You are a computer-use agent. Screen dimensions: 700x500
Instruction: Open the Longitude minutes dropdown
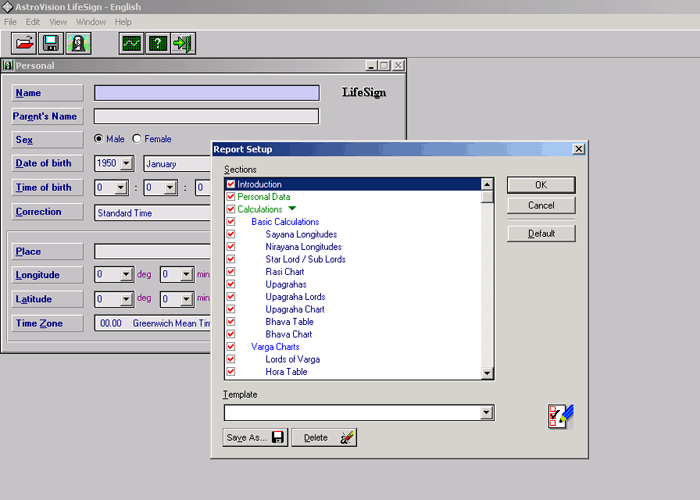pos(187,275)
